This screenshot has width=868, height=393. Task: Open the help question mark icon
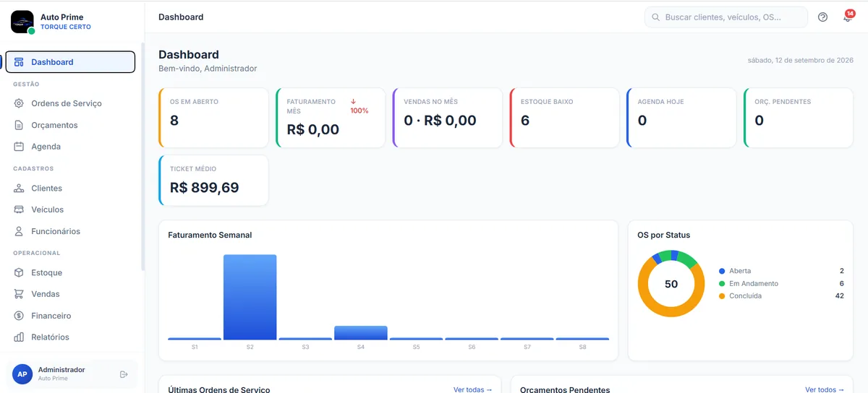822,17
